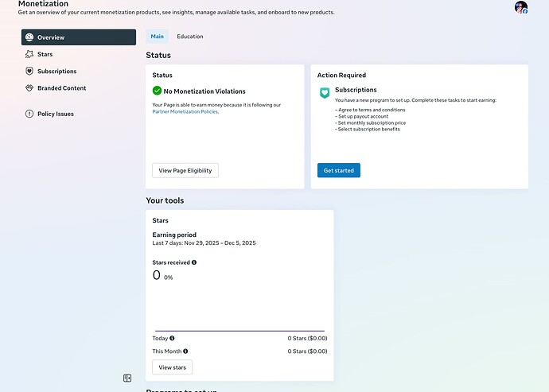The image size is (549, 392).
Task: Click the green Subscriptions shield in Action Required
Action: coord(325,93)
